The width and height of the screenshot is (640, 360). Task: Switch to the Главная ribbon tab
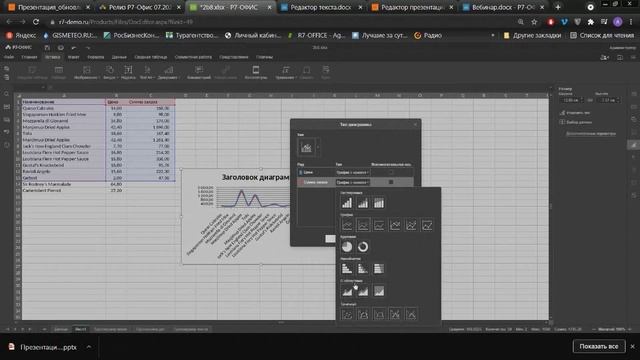[x=29, y=57]
